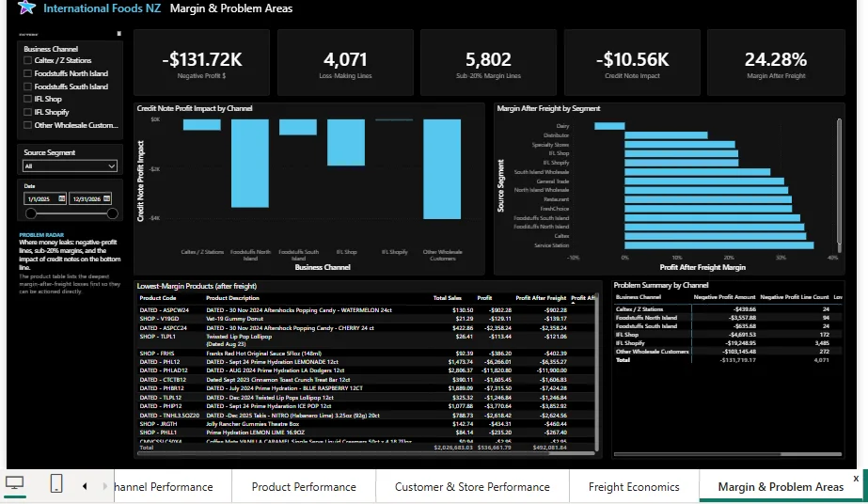This screenshot has width=868, height=504.
Task: Select the Margin & Problem Areas tab
Action: [781, 487]
